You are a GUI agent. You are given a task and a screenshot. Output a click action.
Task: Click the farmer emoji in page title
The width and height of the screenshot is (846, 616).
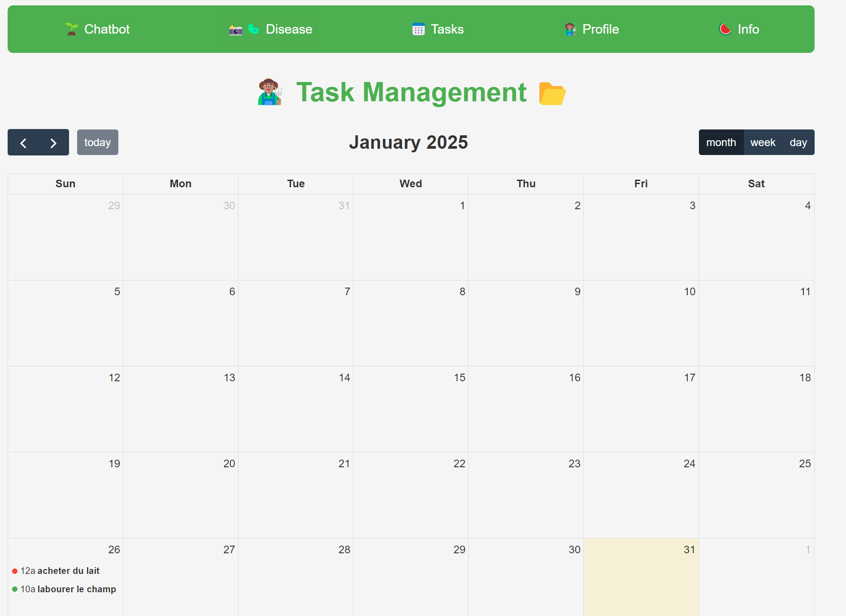[x=269, y=92]
